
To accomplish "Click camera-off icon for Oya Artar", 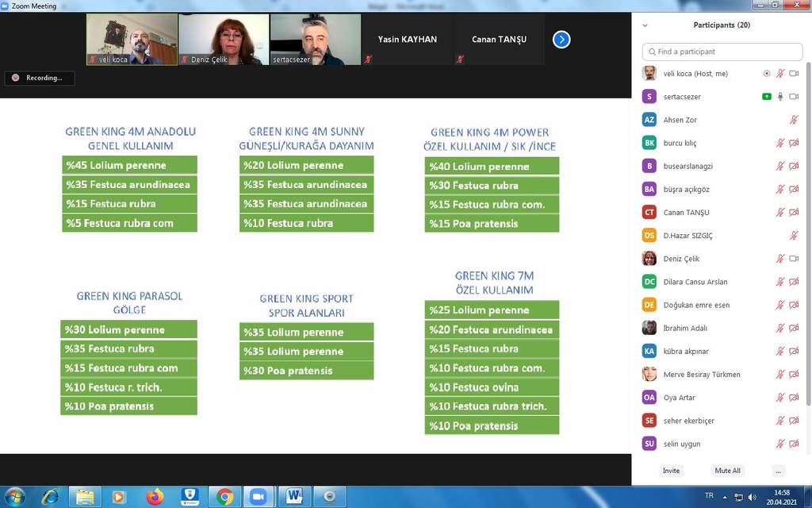I will pyautogui.click(x=794, y=398).
